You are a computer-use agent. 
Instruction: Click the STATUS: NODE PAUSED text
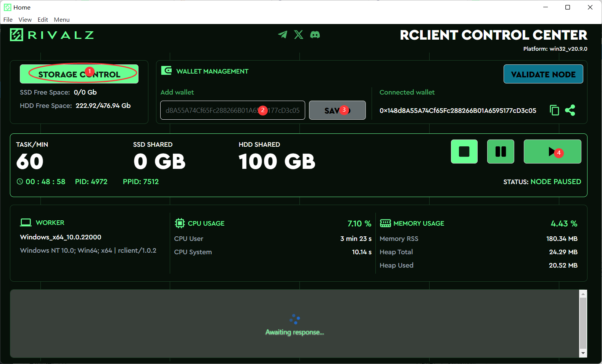542,182
